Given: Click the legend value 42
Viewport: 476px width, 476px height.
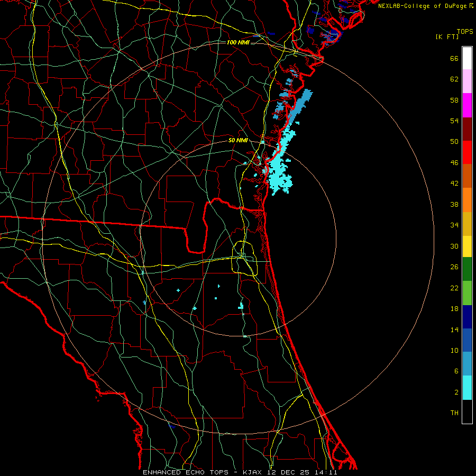Looking at the screenshot, I should (454, 184).
